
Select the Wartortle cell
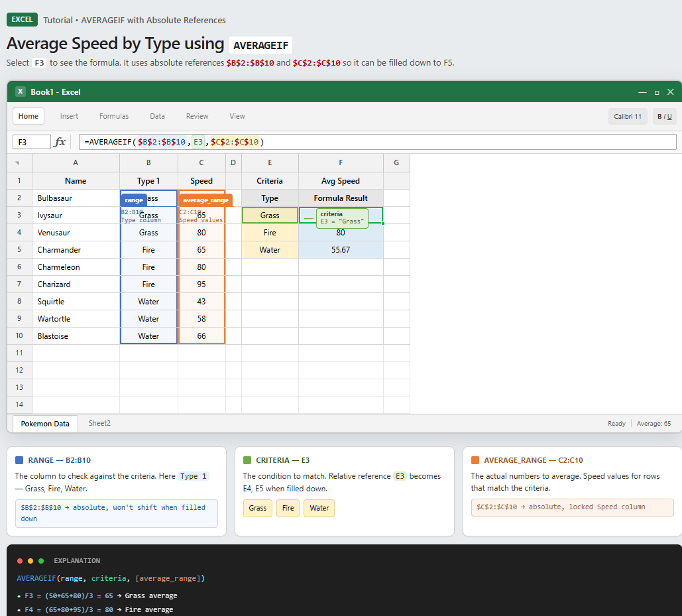76,319
